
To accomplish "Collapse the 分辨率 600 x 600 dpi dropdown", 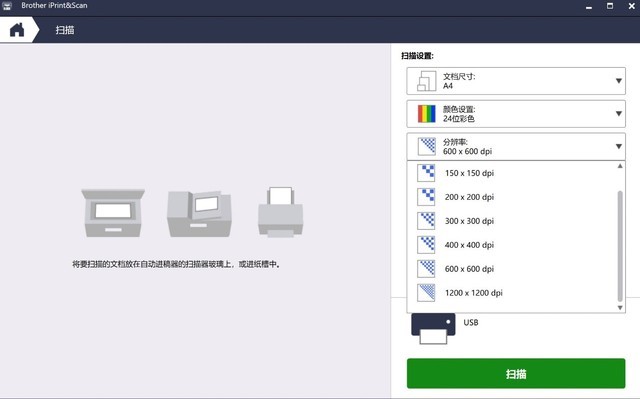I will (516, 146).
